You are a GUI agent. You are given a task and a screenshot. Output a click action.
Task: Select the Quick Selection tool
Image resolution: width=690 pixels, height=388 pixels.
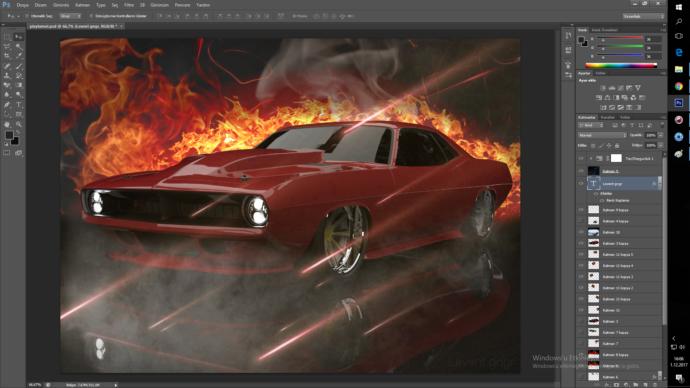tap(19, 46)
